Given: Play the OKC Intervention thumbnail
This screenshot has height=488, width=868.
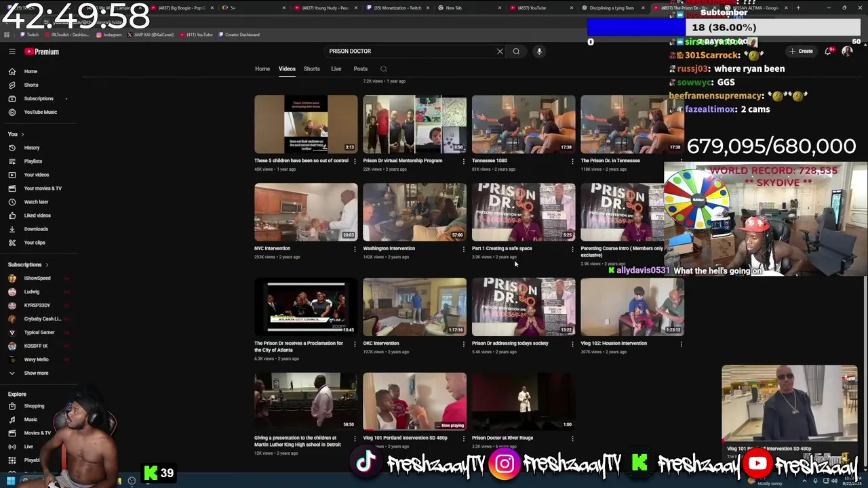Looking at the screenshot, I should [x=414, y=307].
